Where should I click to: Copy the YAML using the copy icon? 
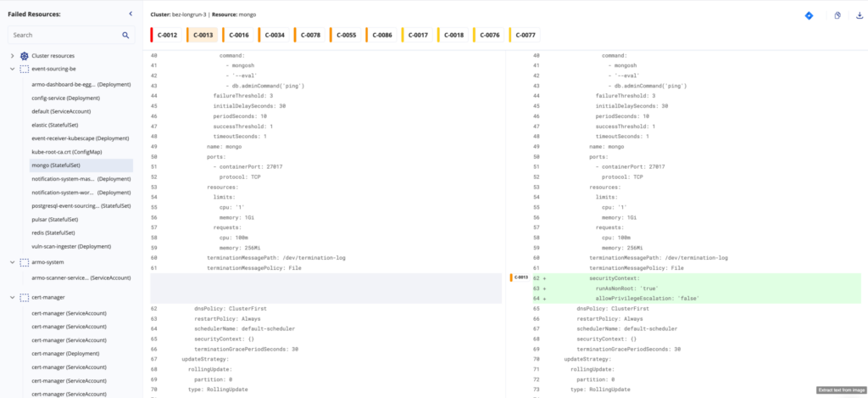point(837,15)
